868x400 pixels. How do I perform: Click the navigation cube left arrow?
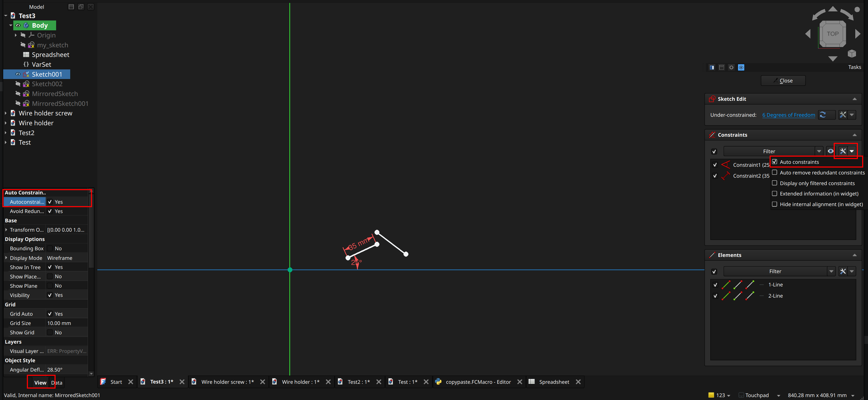[x=808, y=34]
